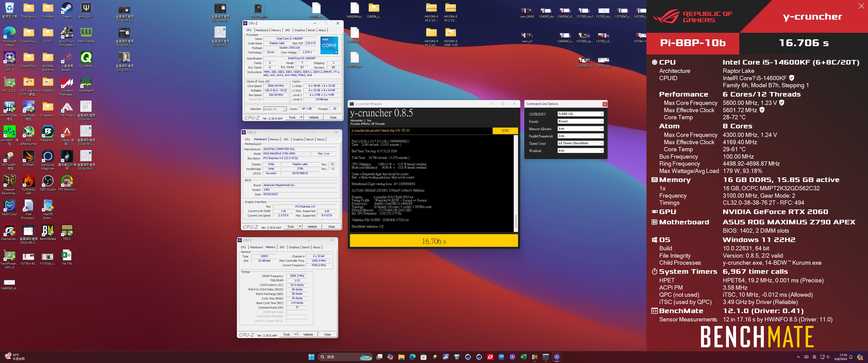Click the taskbar search box
868x363 pixels.
tap(345, 357)
